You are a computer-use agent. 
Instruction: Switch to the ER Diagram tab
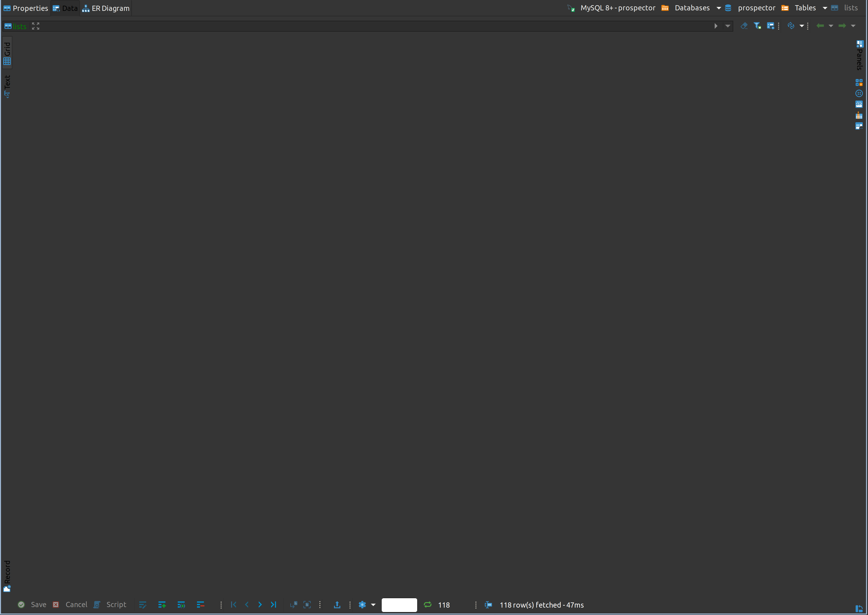tap(106, 8)
